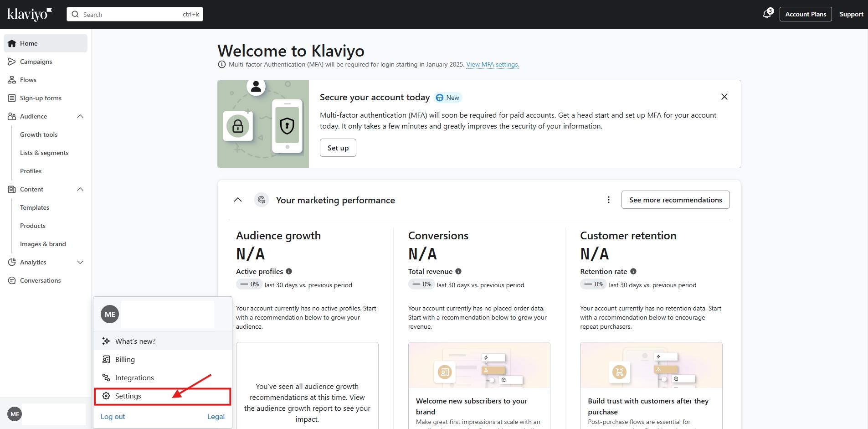
Task: Click the Home text label in sidebar
Action: (x=29, y=43)
